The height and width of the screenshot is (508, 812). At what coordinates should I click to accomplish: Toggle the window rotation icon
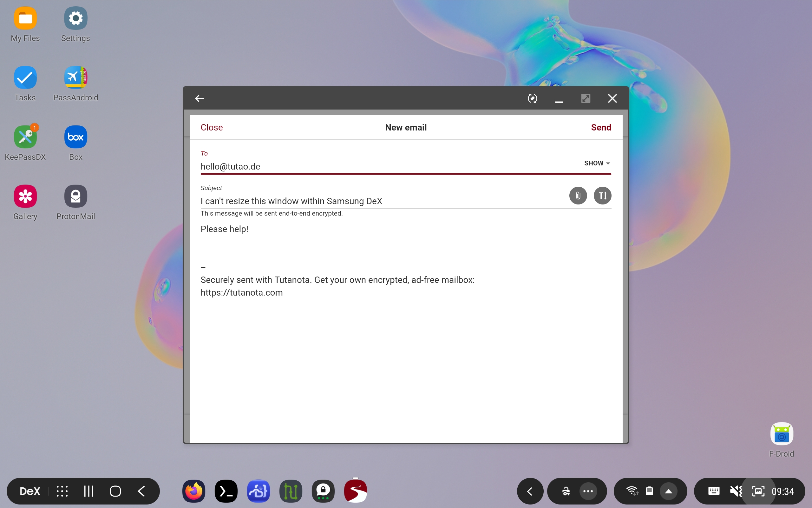click(533, 98)
